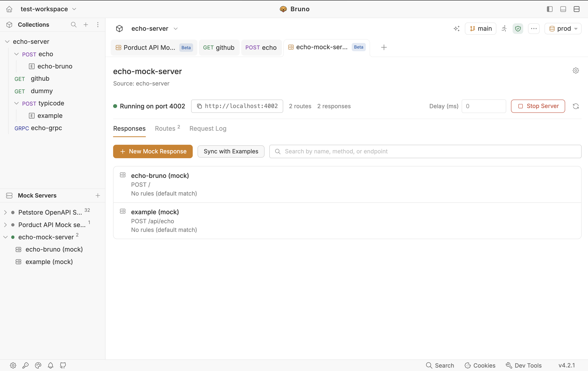Open the GET github tab
The width and height of the screenshot is (588, 371).
[219, 48]
